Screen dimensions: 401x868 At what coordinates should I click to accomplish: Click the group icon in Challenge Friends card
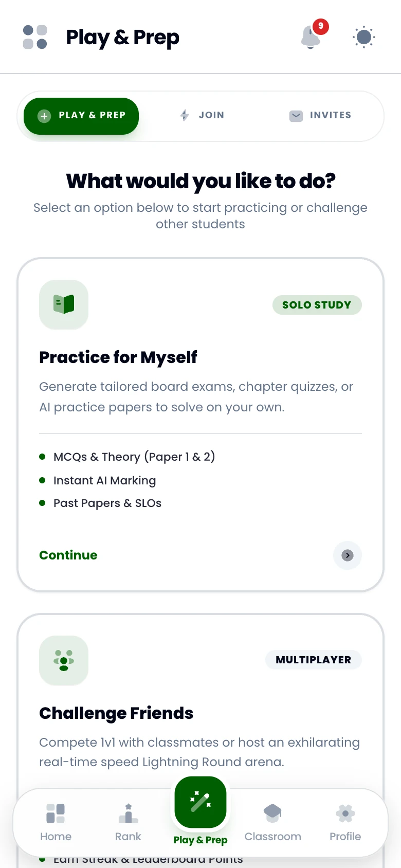64,660
